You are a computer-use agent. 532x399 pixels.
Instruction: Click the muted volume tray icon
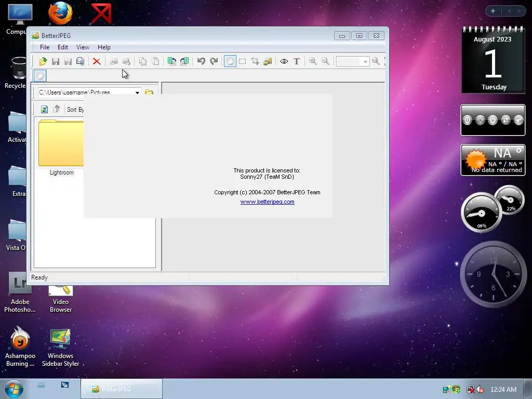(x=480, y=389)
